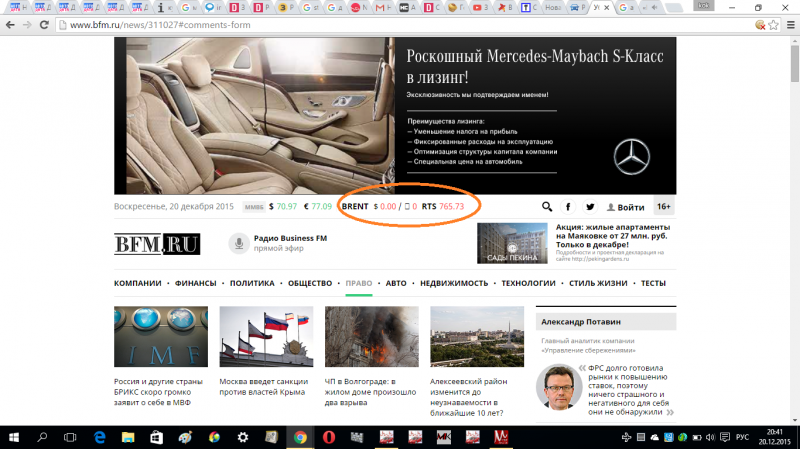Click the BFM.RU logo
This screenshot has height=449, width=800.
pyautogui.click(x=156, y=243)
